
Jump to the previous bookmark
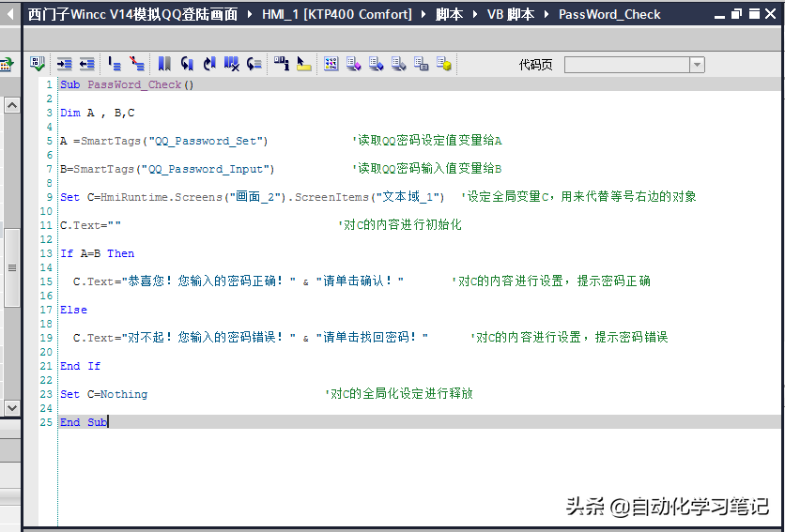tap(187, 64)
